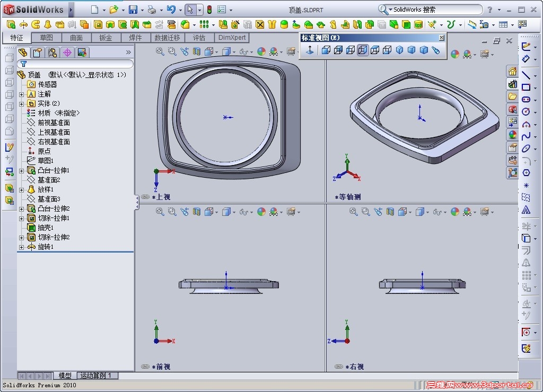
Task: Click the Save document icon
Action: click(x=133, y=10)
